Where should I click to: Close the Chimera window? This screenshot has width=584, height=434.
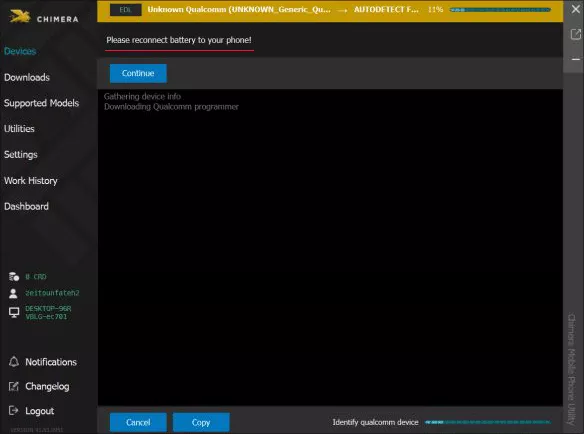575,9
